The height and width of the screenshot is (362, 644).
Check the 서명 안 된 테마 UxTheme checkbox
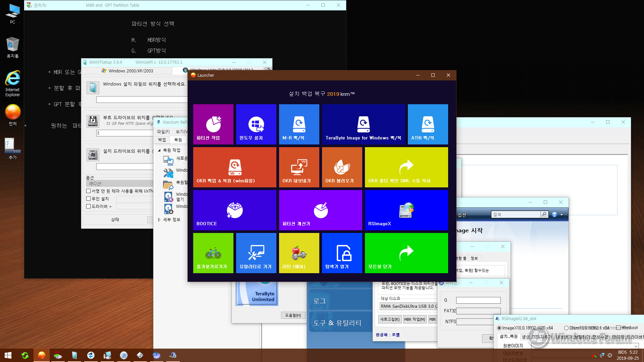pos(89,191)
